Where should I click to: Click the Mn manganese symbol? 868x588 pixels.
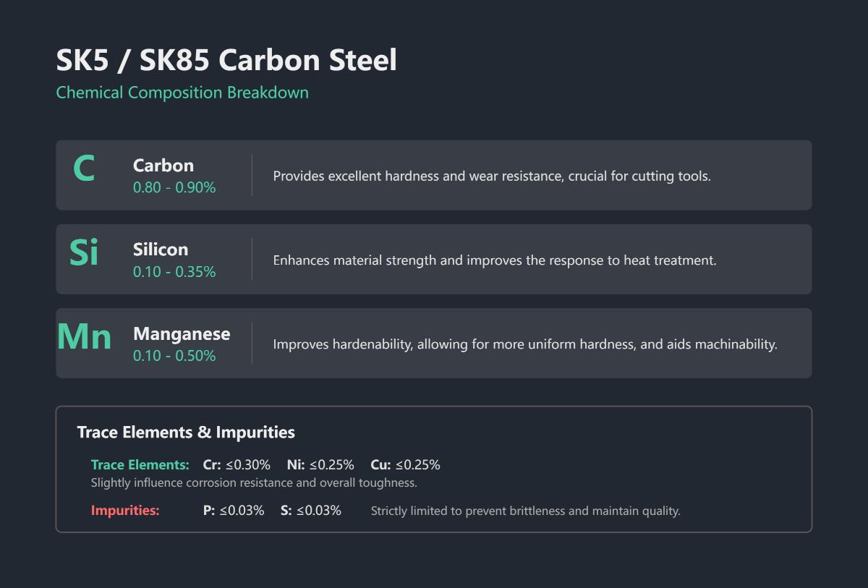[85, 337]
